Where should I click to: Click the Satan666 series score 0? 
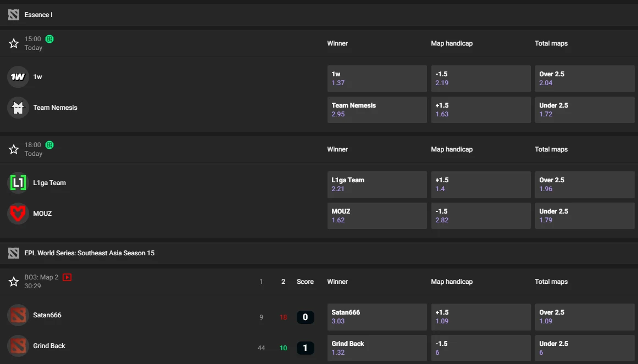coord(305,317)
